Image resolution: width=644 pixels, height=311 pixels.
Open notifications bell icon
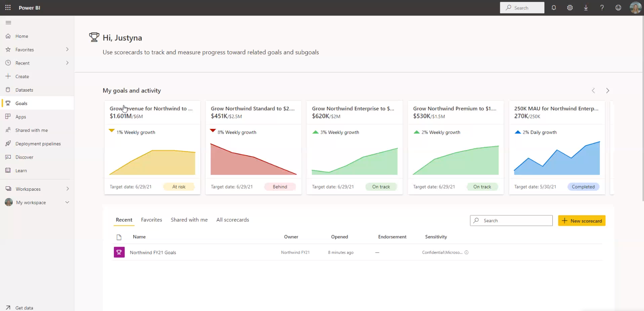[554, 8]
